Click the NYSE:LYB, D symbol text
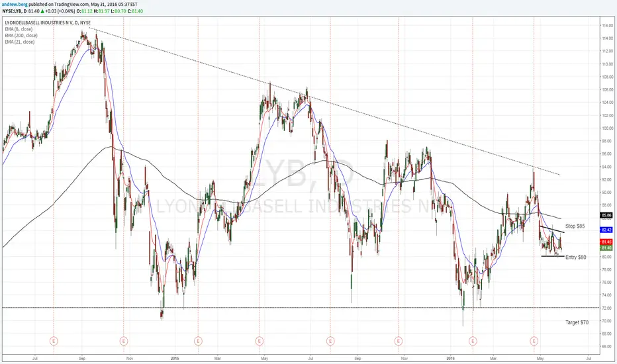This screenshot has height=364, width=617. [15, 11]
